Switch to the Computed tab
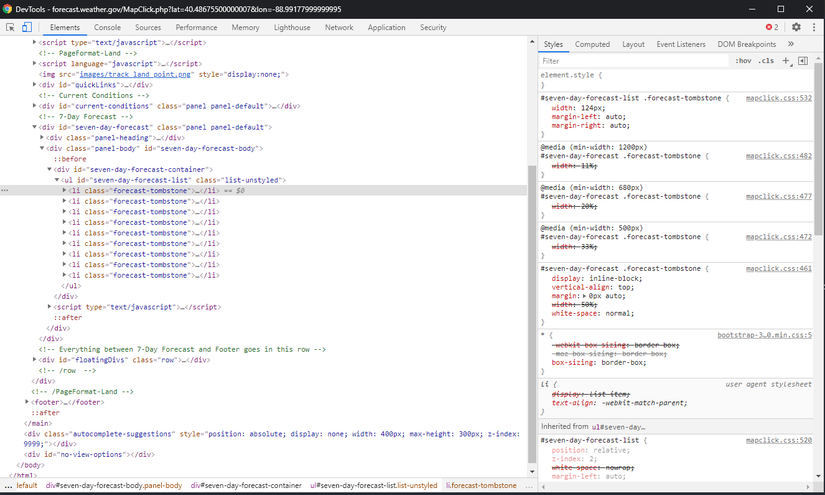Image resolution: width=825 pixels, height=495 pixels. coord(592,44)
